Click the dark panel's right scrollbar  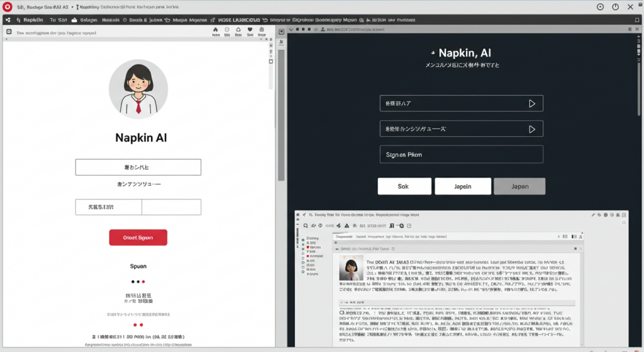click(639, 88)
